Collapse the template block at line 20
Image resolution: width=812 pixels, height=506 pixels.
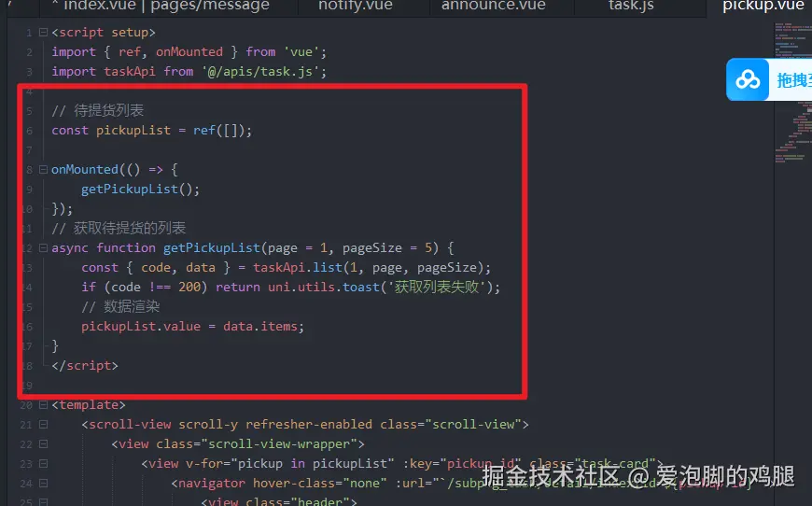click(x=44, y=404)
